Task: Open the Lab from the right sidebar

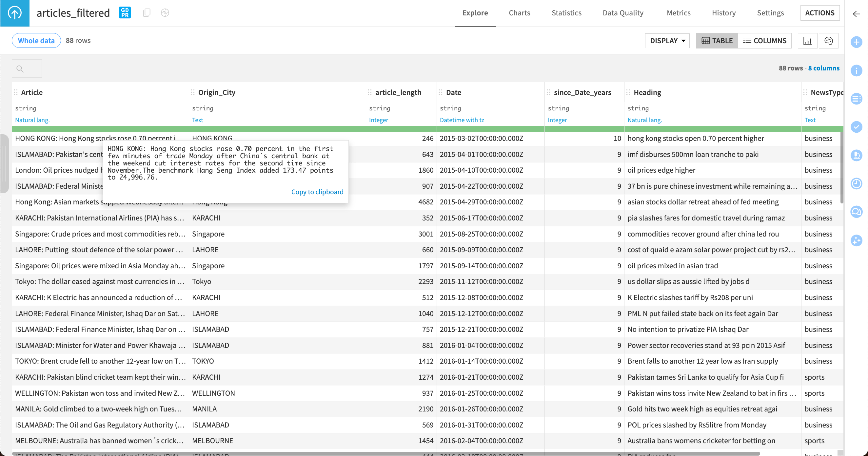Action: tap(856, 155)
